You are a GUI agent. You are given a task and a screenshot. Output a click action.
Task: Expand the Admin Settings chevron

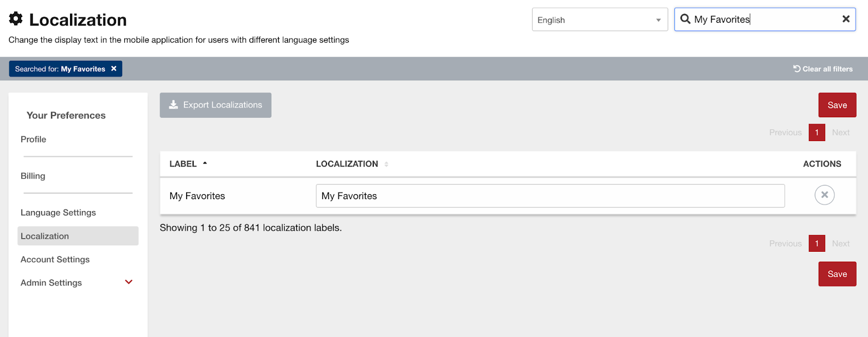(129, 282)
